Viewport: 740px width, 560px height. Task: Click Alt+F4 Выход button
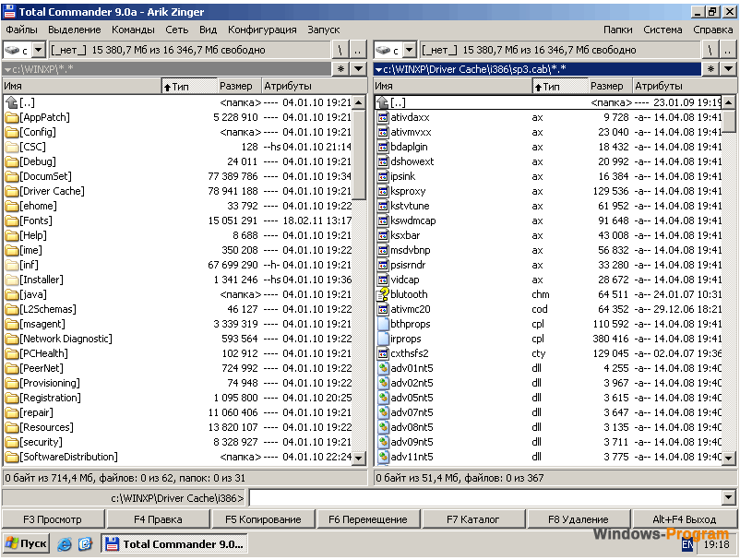coord(685,519)
